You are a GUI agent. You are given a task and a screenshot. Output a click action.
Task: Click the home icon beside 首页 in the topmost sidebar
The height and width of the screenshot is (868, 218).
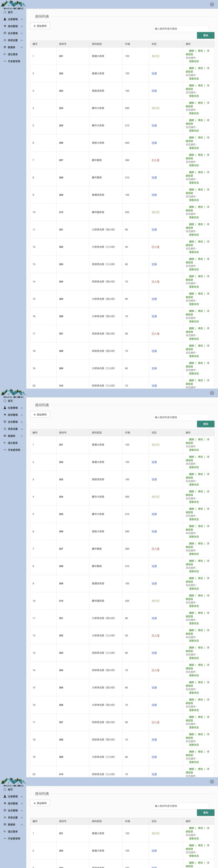(x=5, y=12)
